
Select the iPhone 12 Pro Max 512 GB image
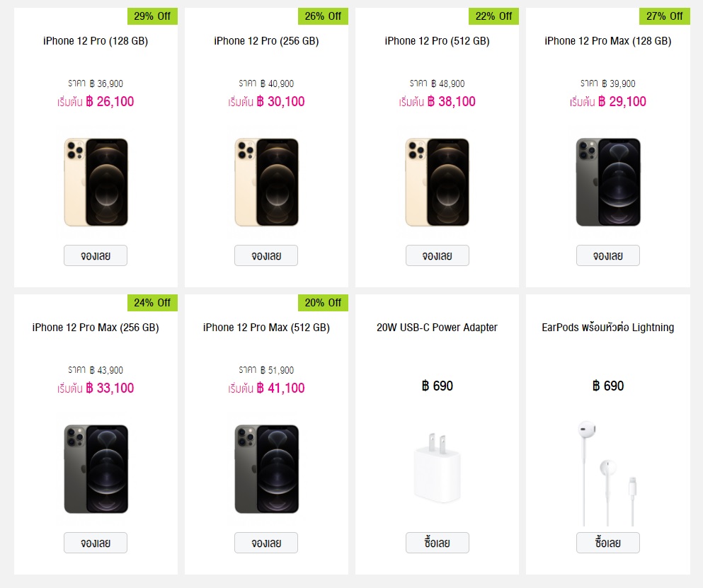click(267, 469)
